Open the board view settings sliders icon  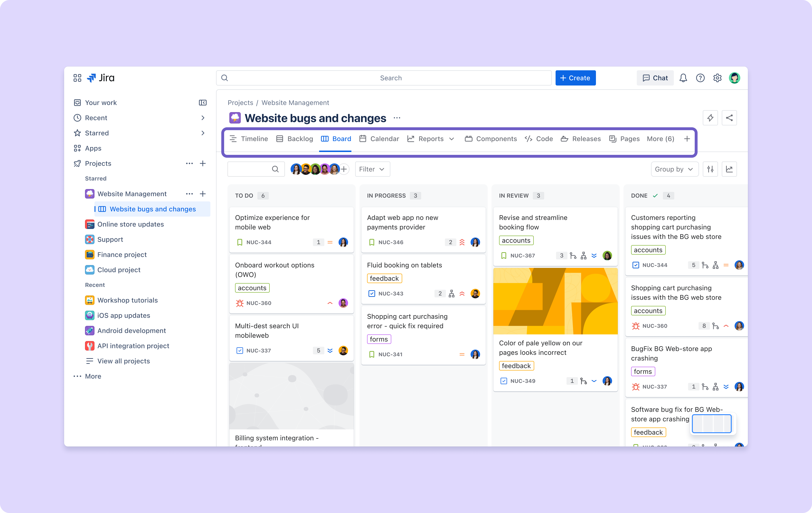(x=710, y=169)
